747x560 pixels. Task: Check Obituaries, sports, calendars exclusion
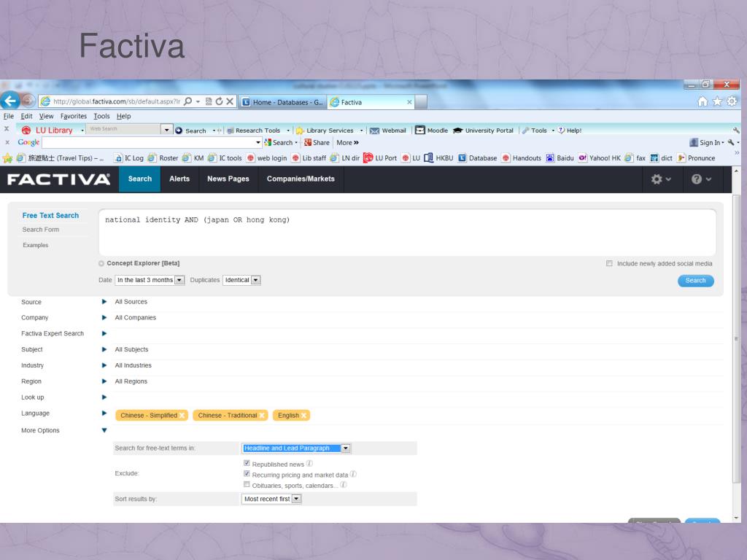247,484
